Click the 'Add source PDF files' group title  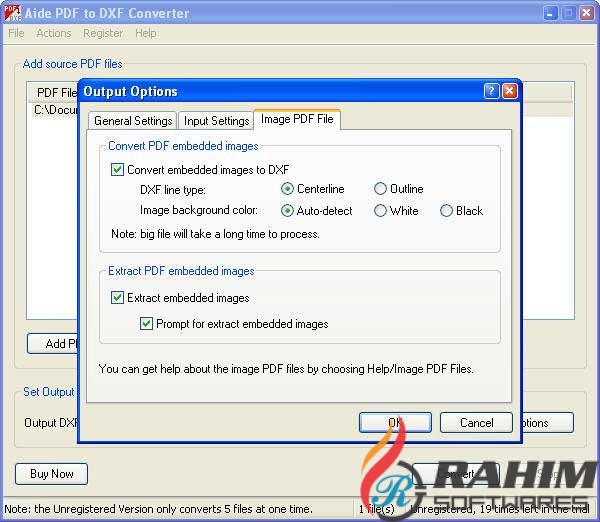(x=73, y=64)
